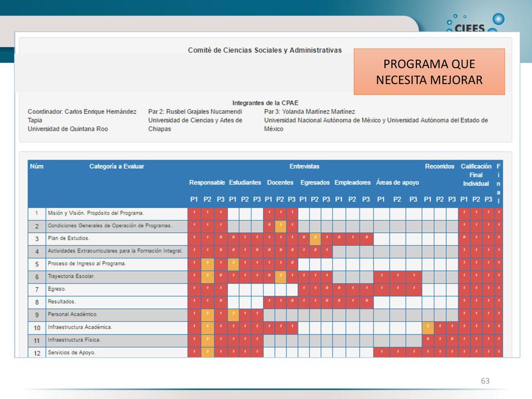Viewport: 532px width, 399px height.
Task: Click the 'Docentes' subheader
Action: [x=280, y=182]
